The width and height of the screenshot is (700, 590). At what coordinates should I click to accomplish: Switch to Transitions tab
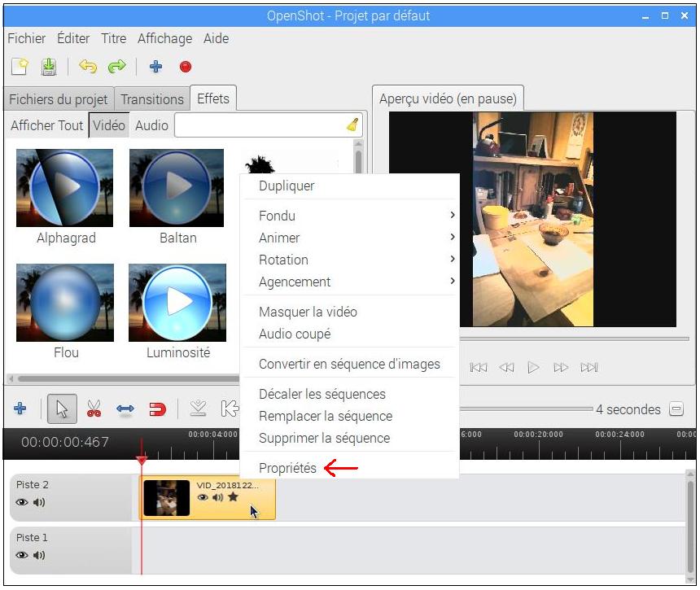(152, 99)
